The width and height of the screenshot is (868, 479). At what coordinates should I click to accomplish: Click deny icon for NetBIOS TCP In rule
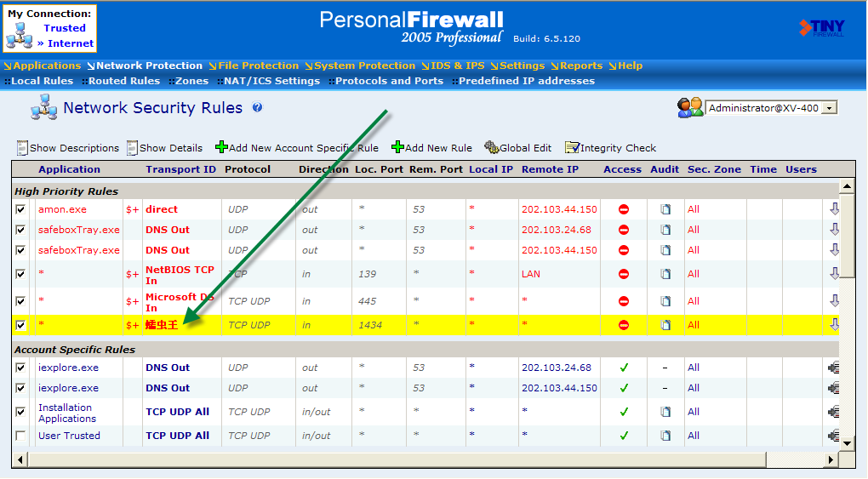point(623,274)
